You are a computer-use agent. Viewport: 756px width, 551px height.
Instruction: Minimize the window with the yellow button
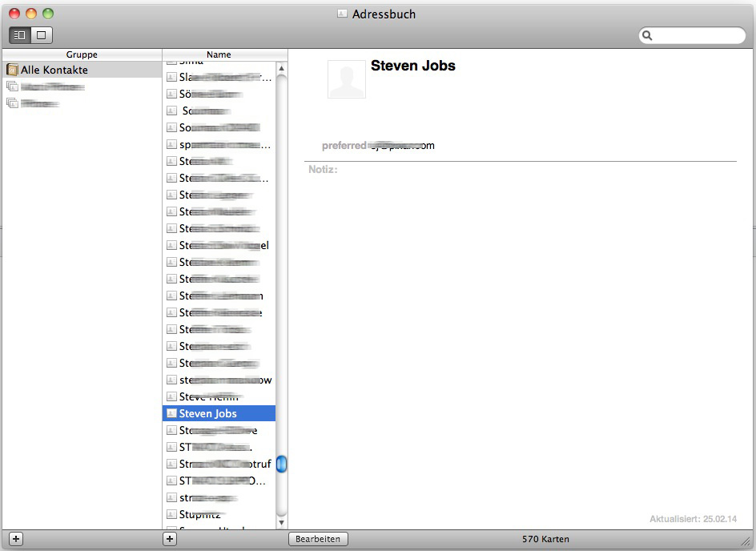click(x=31, y=14)
